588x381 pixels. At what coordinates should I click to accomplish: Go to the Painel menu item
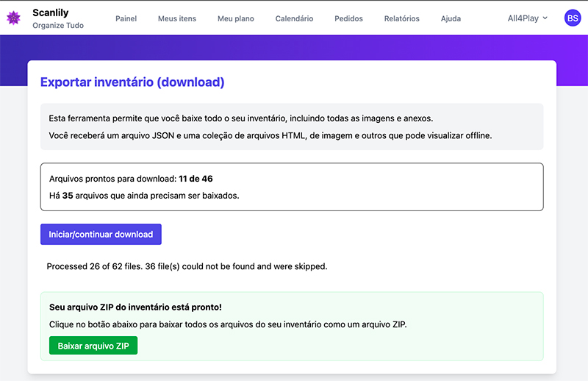[126, 18]
